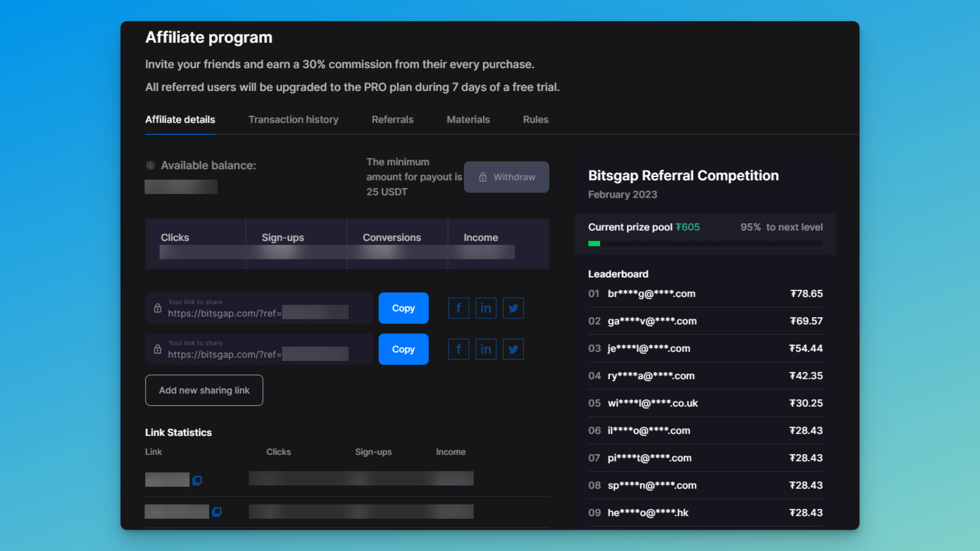Screen dimensions: 980x551
Task: Click Add new sharing link
Action: point(204,390)
